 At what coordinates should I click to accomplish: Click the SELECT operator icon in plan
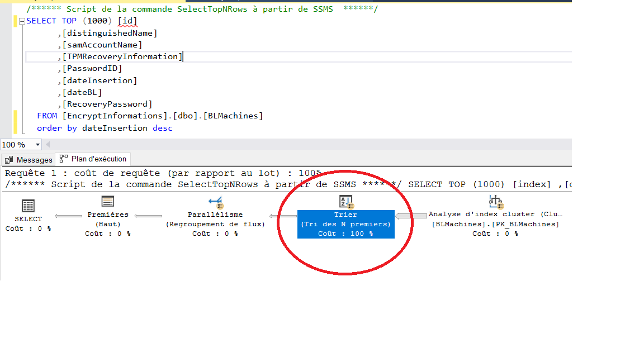coord(28,206)
